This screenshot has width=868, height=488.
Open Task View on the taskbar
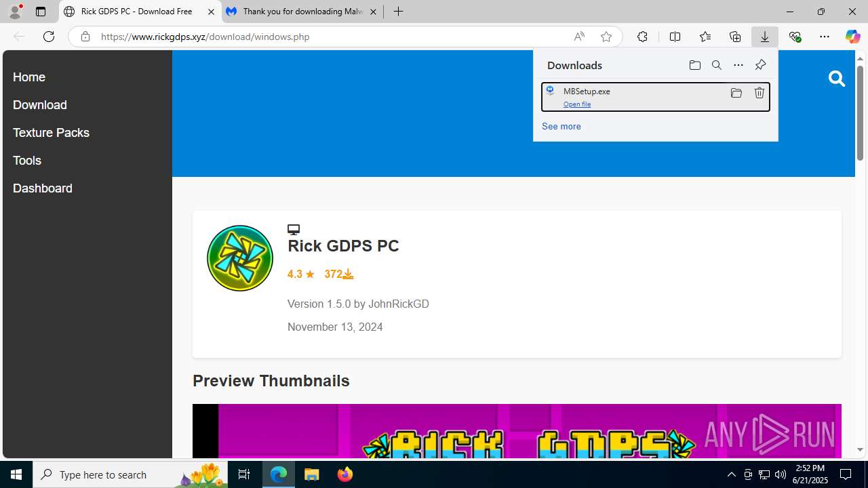point(244,474)
